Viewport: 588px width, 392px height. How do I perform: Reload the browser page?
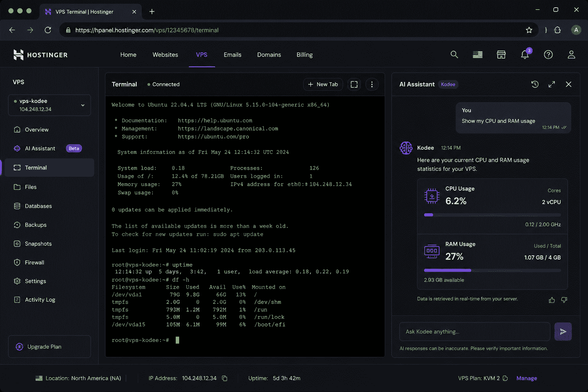48,30
